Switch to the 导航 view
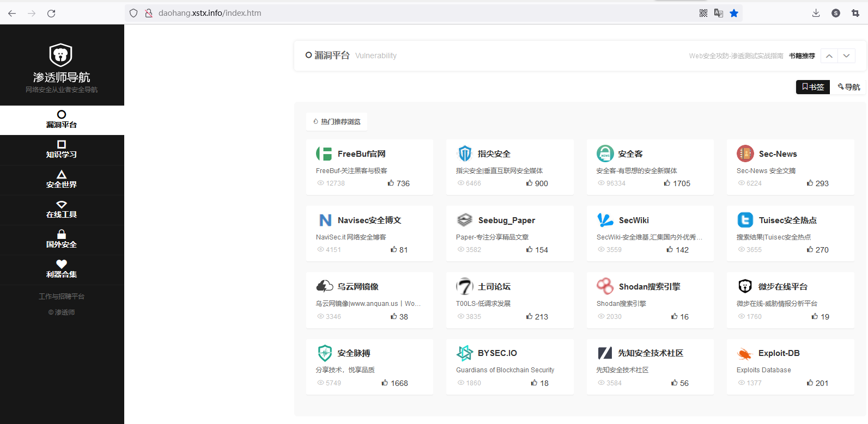This screenshot has width=868, height=424. click(848, 87)
